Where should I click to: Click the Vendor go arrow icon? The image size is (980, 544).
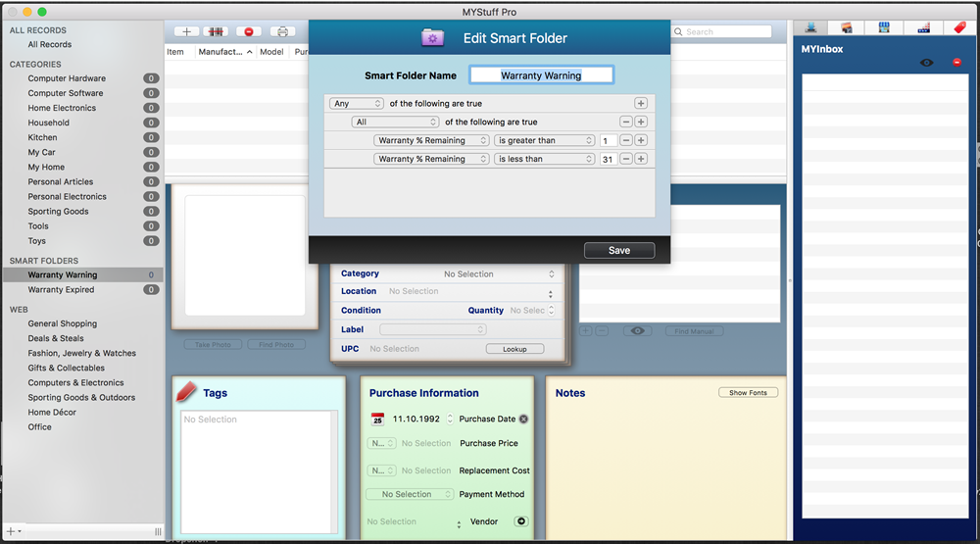click(521, 521)
